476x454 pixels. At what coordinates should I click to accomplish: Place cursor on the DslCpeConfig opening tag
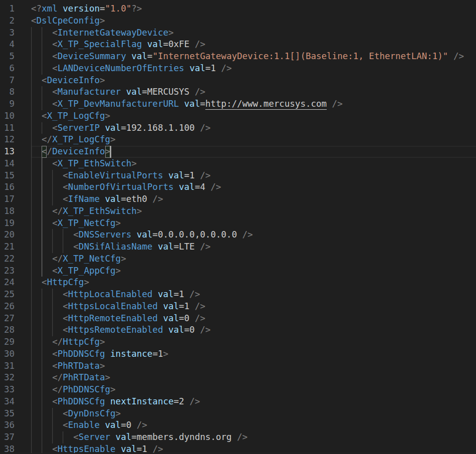pyautogui.click(x=68, y=21)
